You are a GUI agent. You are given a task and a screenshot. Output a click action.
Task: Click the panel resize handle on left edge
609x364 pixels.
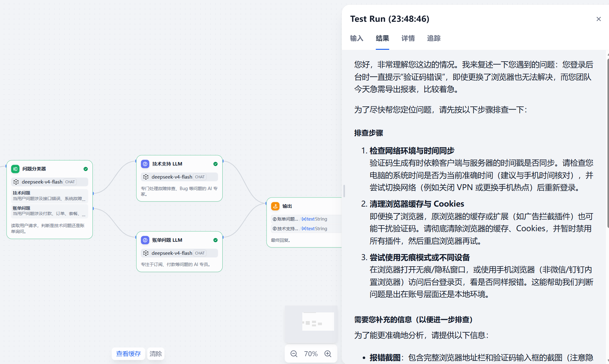click(344, 191)
